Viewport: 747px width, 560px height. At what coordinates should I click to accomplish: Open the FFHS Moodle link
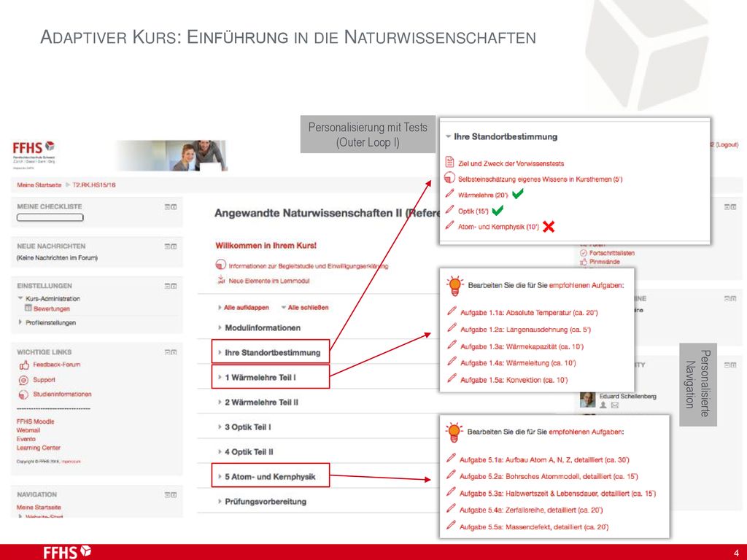pyautogui.click(x=35, y=421)
